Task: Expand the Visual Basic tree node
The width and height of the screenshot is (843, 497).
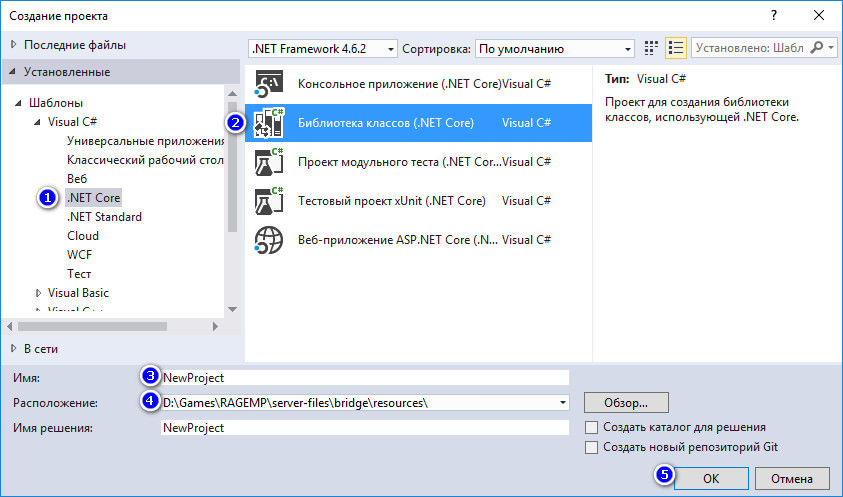Action: tap(38, 293)
